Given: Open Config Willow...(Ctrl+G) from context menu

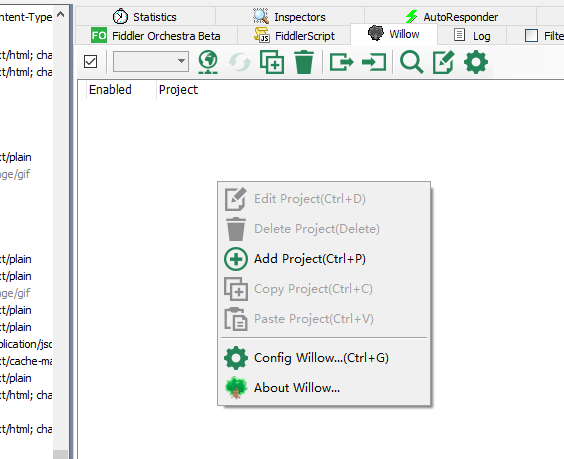Looking at the screenshot, I should click(324, 358).
